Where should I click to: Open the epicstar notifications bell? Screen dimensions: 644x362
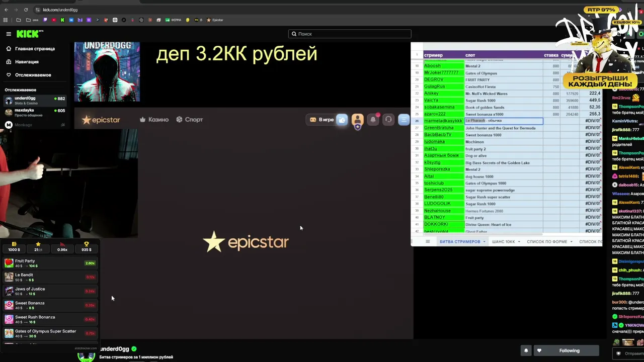(x=373, y=120)
